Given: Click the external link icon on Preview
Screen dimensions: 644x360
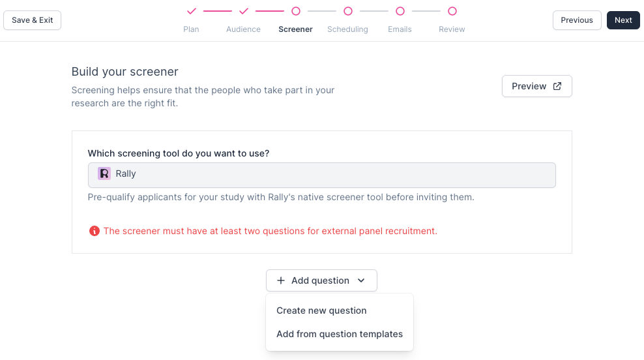Looking at the screenshot, I should (x=557, y=86).
